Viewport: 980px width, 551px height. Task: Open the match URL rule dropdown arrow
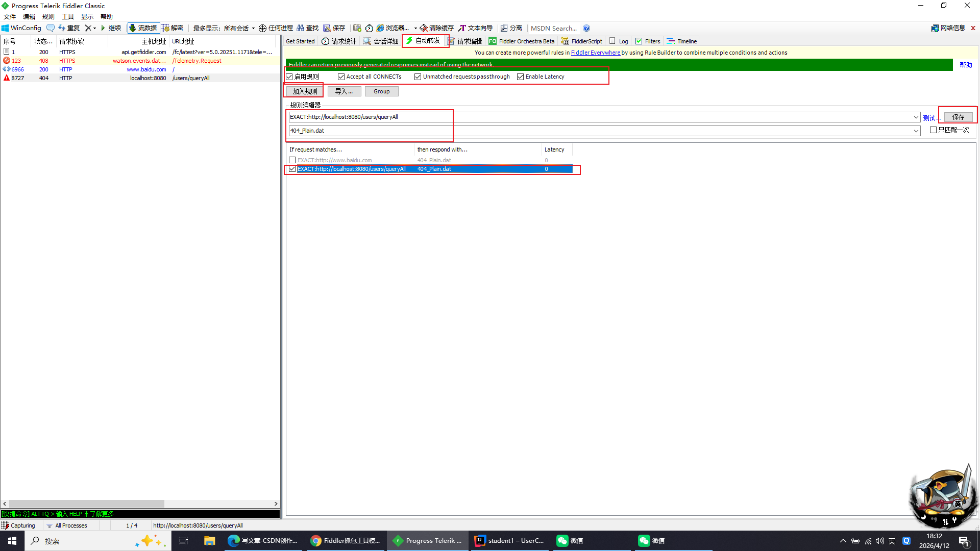tap(916, 117)
